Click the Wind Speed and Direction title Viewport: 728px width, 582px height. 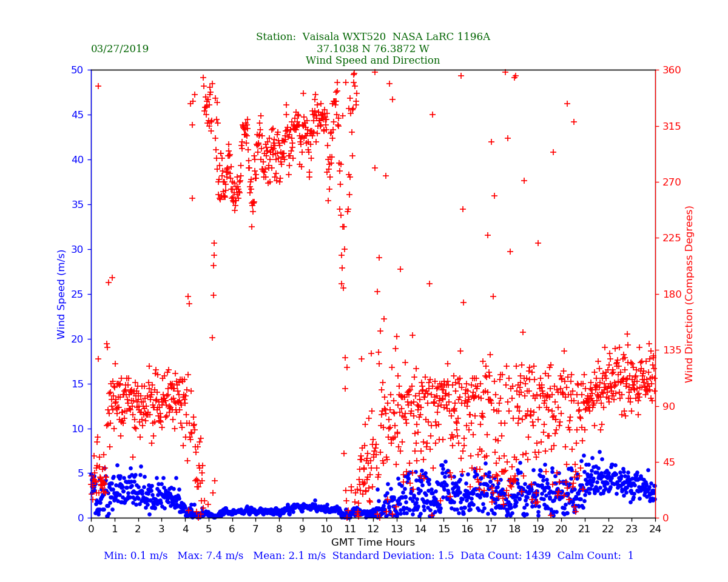372,61
